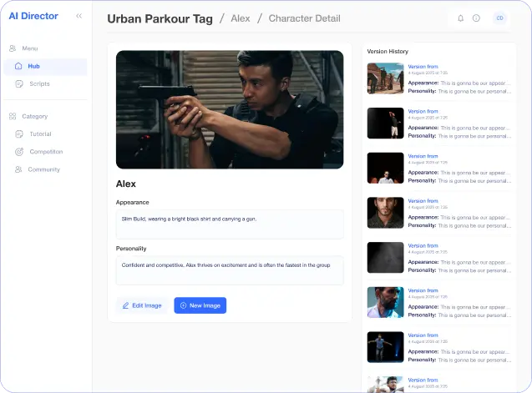Click the Edit Image button
532x393 pixels.
(142, 305)
